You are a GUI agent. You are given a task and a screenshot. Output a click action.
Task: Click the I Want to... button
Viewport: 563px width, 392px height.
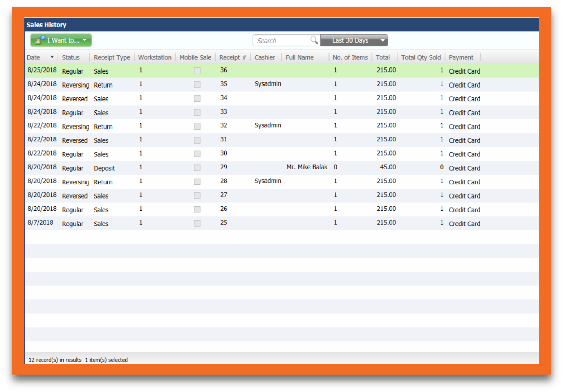[61, 40]
